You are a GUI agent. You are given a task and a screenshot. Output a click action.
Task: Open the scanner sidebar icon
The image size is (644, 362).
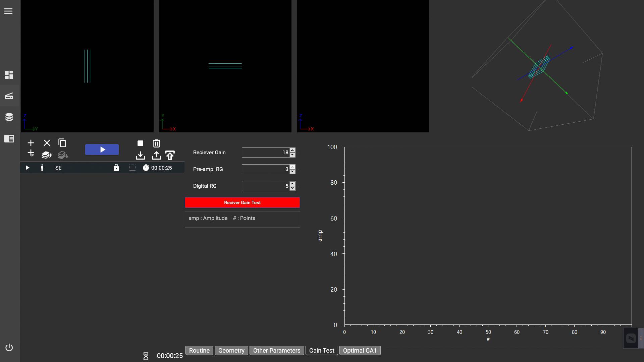(9, 96)
